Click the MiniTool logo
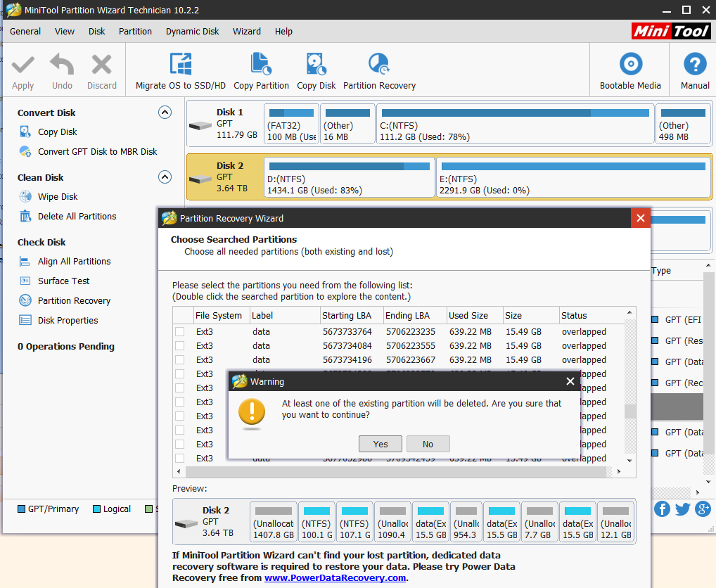Viewport: 716px width, 588px height. (671, 31)
